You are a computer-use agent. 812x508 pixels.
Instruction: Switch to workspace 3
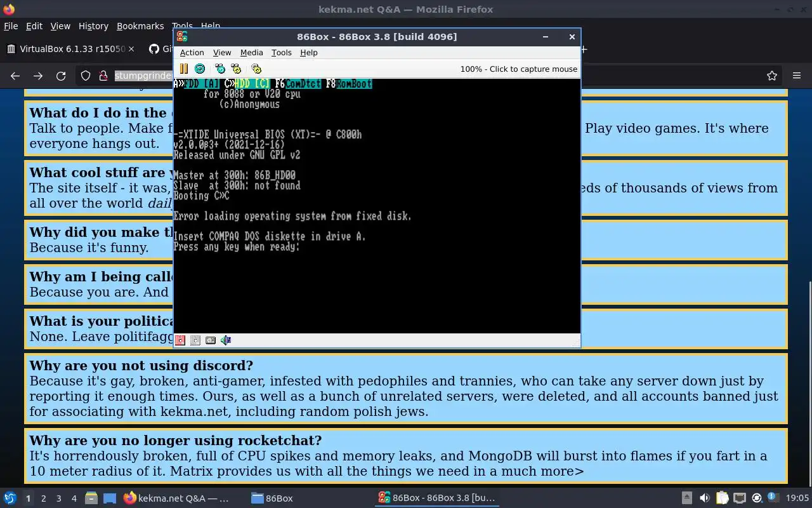point(58,498)
